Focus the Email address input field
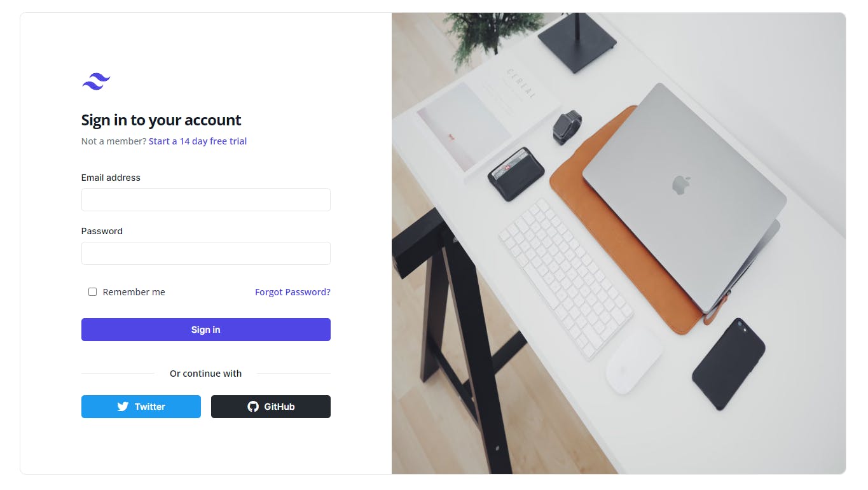This screenshot has height=490, width=868. [x=206, y=200]
